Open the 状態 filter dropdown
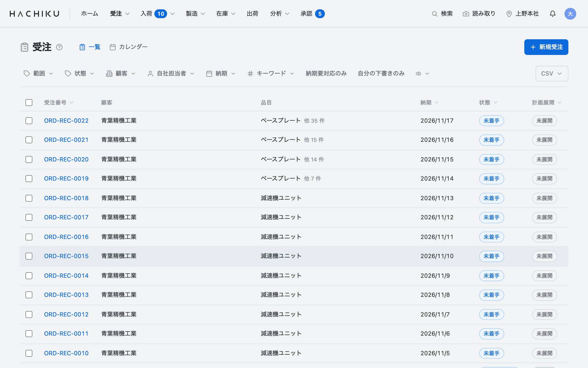Viewport: 588px width, 368px height. pyautogui.click(x=79, y=74)
